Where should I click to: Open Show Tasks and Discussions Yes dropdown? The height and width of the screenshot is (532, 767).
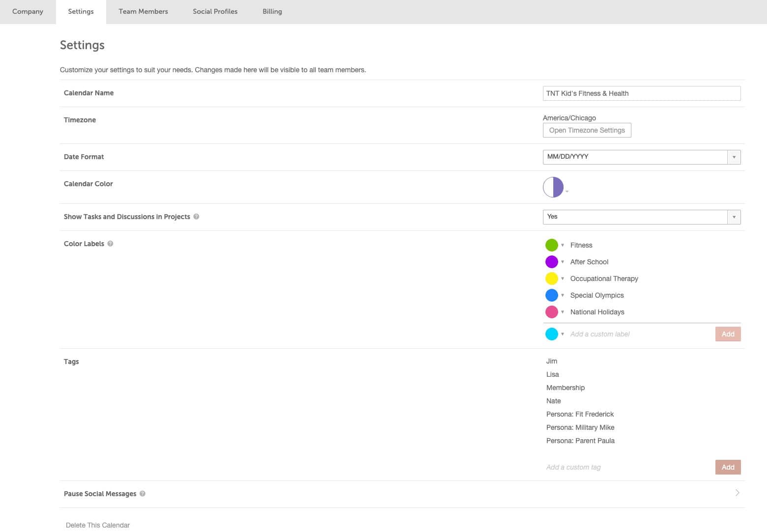point(641,217)
